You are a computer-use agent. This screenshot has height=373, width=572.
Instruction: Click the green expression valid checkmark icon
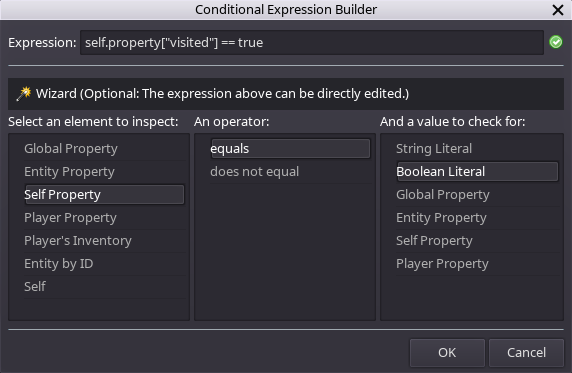(x=556, y=42)
